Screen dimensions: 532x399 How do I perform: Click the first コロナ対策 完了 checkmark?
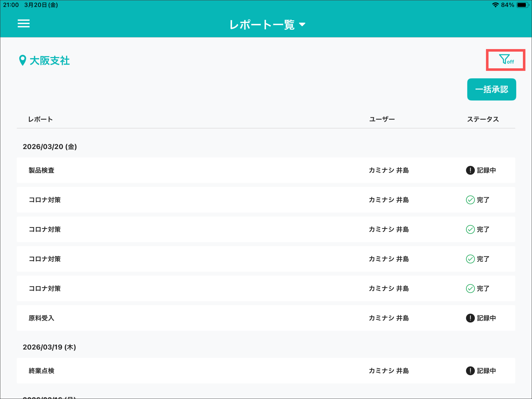point(470,200)
